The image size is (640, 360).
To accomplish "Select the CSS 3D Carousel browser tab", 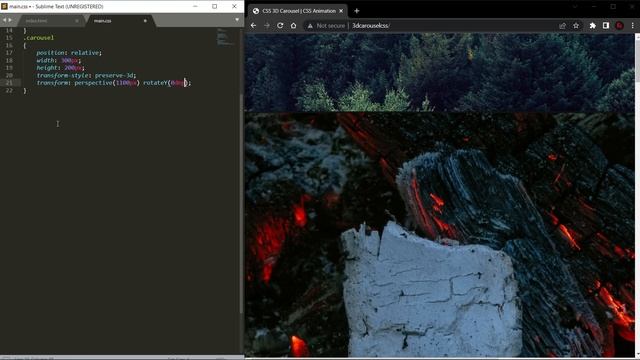I will pyautogui.click(x=298, y=11).
